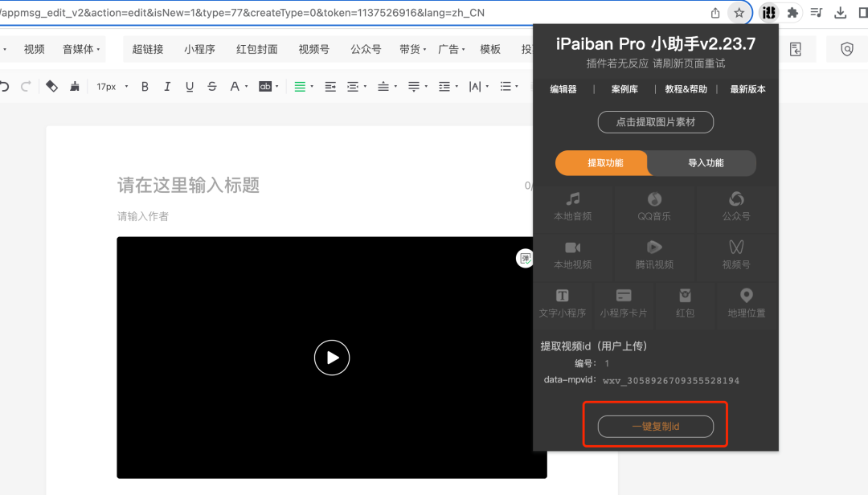Open the 带货 dropdown
Screen dimensions: 868x495
412,49
